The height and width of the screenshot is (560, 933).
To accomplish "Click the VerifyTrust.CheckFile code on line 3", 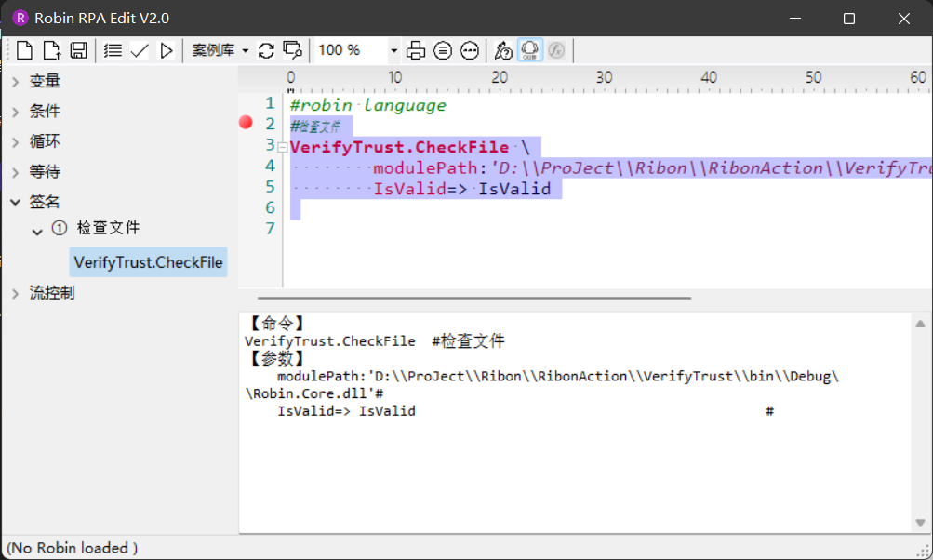I will (399, 147).
